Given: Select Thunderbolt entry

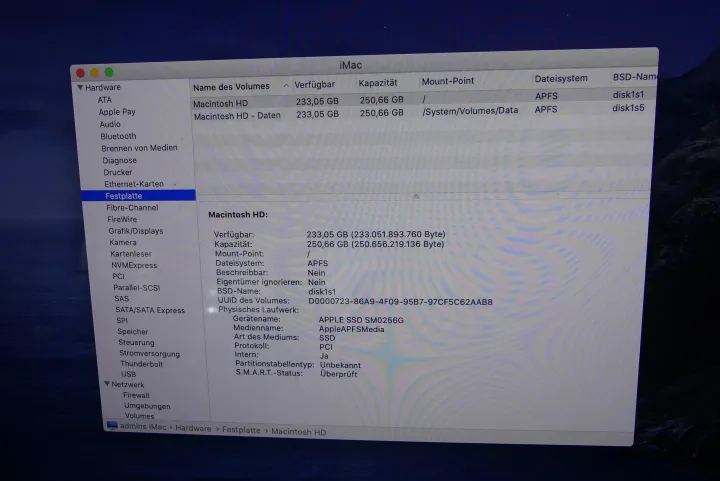Looking at the screenshot, I should point(141,364).
